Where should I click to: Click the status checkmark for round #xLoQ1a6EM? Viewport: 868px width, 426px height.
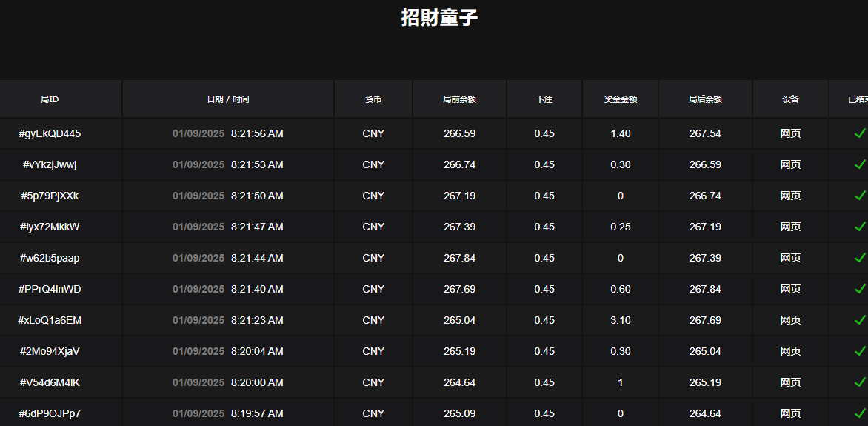point(860,320)
